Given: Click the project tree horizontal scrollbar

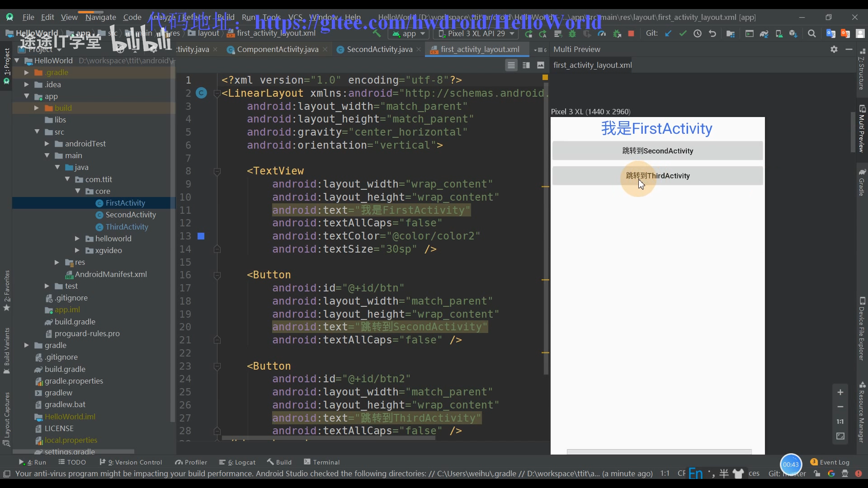Looking at the screenshot, I should tap(73, 451).
